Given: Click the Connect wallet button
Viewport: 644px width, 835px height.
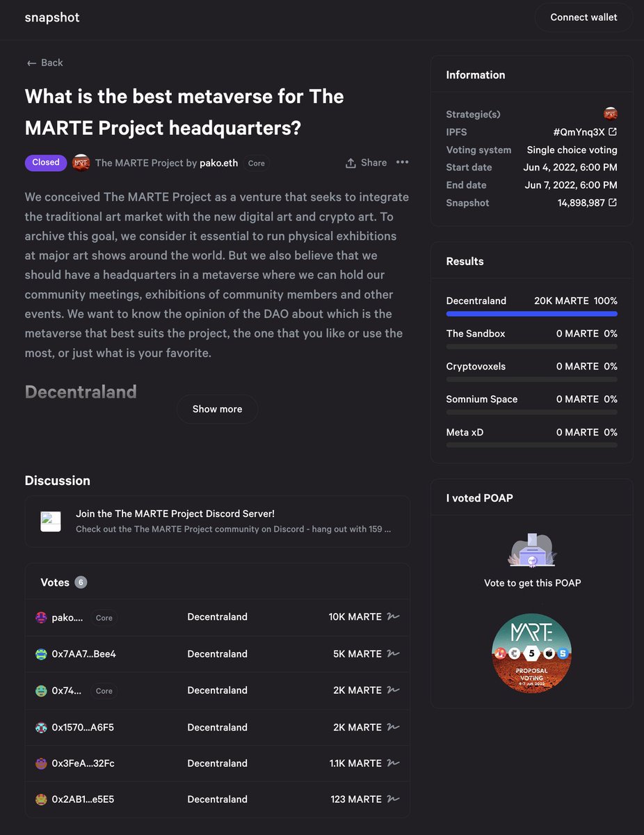Looking at the screenshot, I should pos(583,17).
